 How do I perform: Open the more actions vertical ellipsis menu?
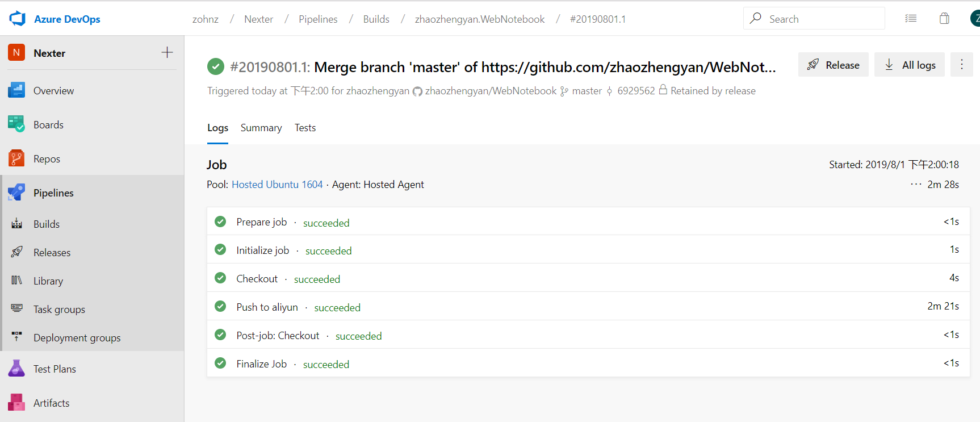(962, 65)
